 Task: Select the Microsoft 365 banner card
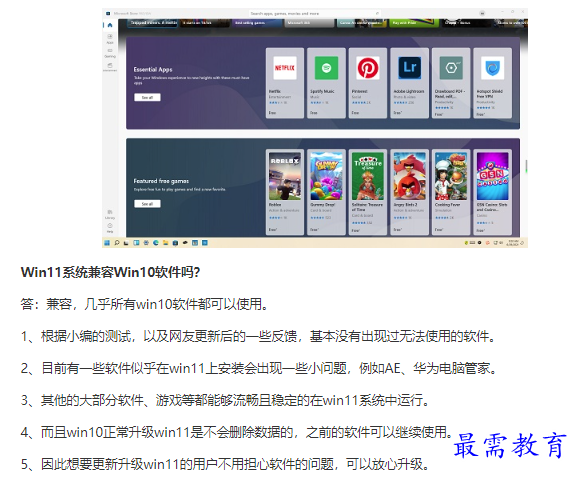[310, 23]
